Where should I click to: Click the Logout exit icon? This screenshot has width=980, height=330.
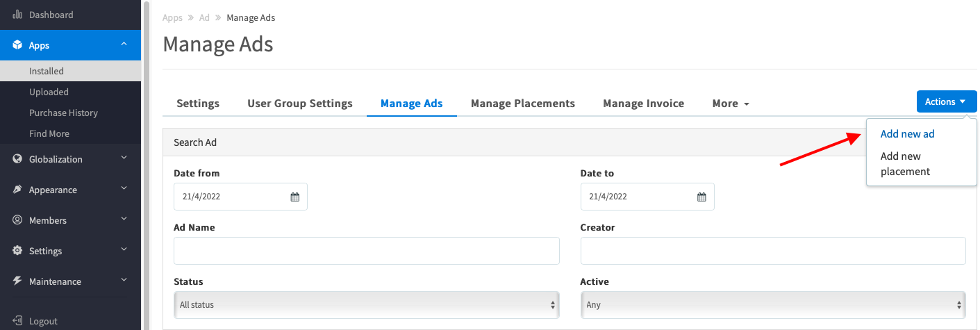click(17, 321)
